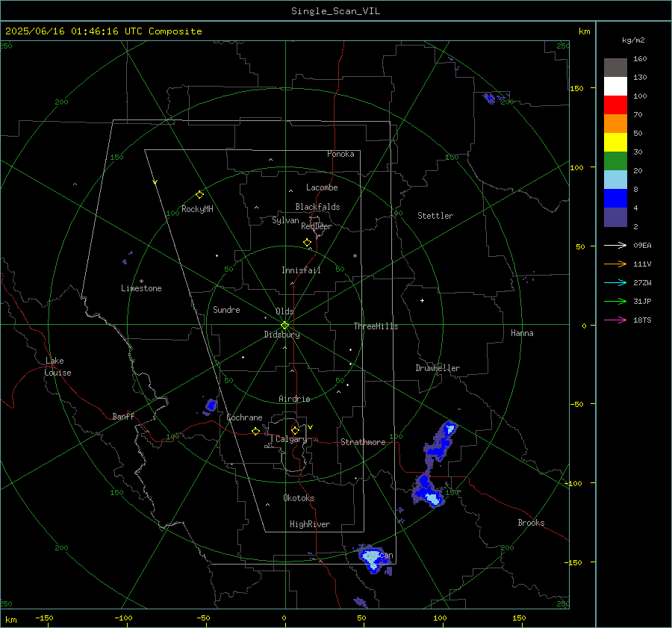Click the Stettler town label
672x628 pixels.
[435, 216]
